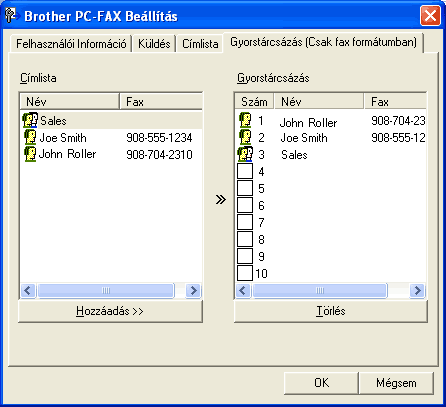Click the Név column header in Címlista
This screenshot has height=407, width=446.
point(69,101)
